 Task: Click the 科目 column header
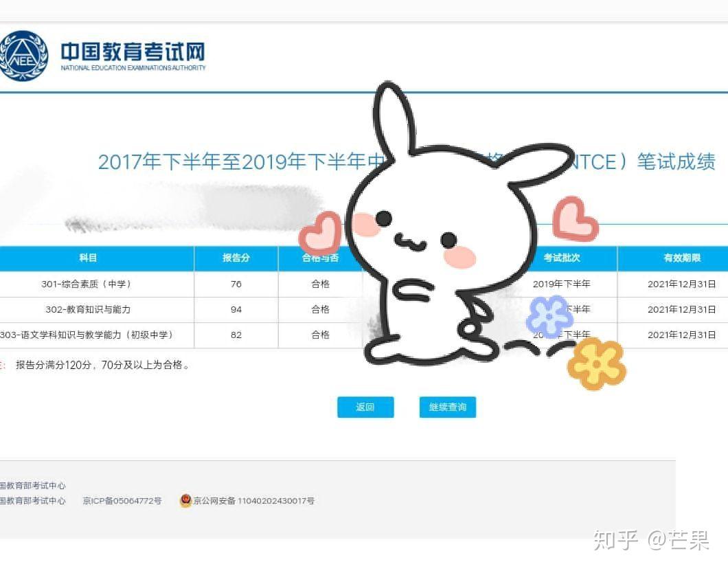click(88, 258)
